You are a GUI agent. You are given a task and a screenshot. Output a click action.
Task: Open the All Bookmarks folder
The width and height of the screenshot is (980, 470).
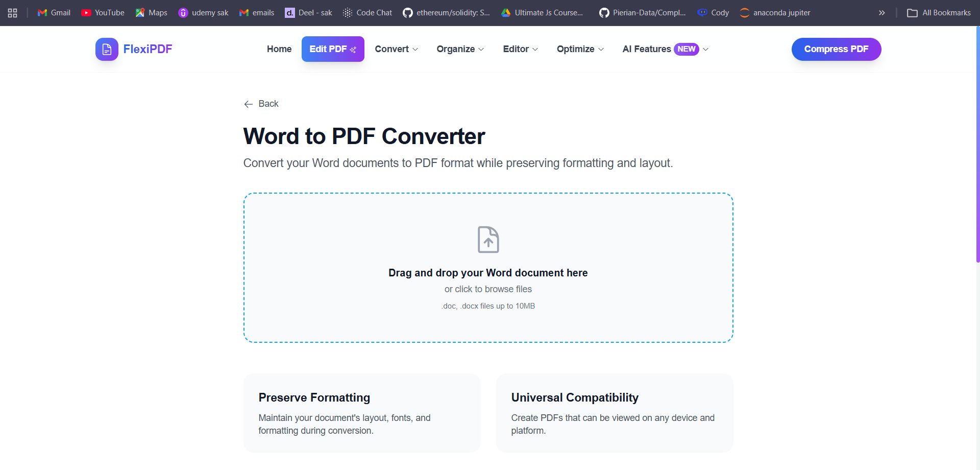point(939,13)
